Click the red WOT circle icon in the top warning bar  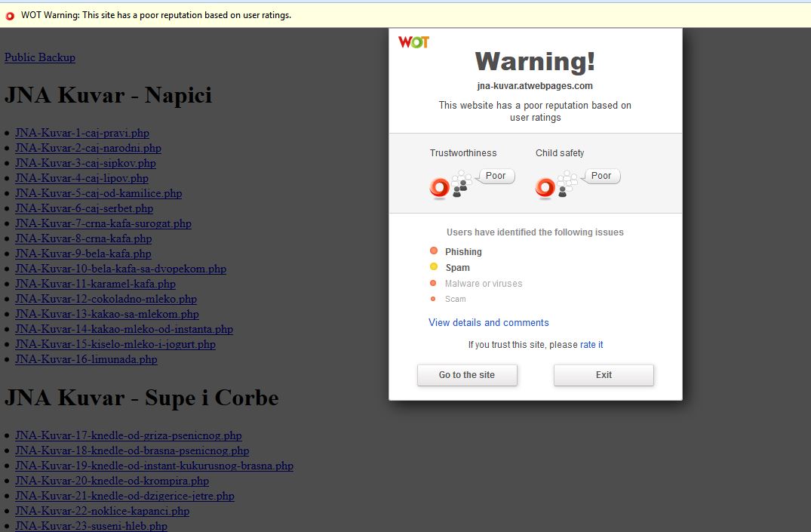pos(10,16)
